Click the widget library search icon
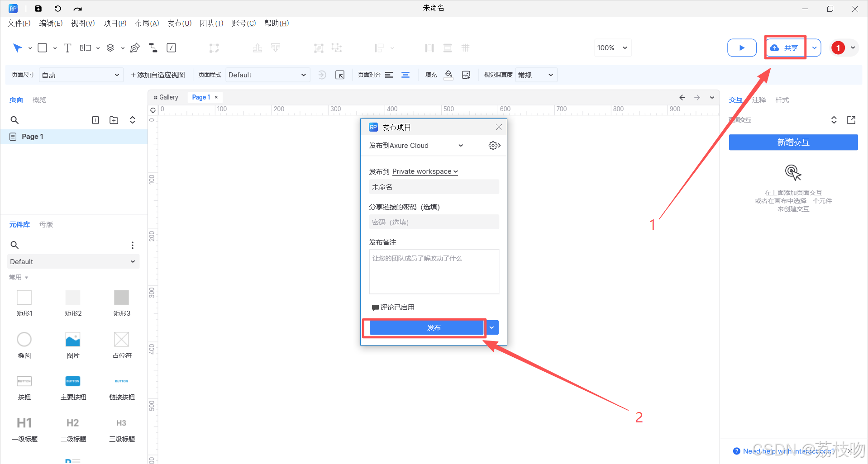This screenshot has height=464, width=868. [14, 245]
